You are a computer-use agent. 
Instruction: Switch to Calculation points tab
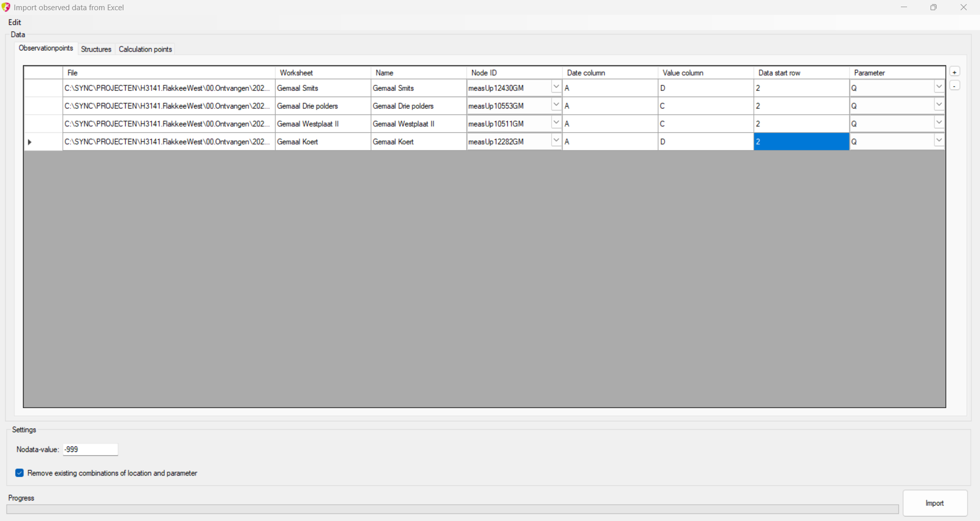[145, 49]
